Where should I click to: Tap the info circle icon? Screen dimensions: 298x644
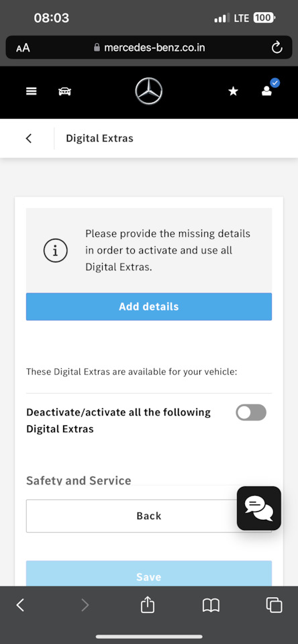click(56, 250)
